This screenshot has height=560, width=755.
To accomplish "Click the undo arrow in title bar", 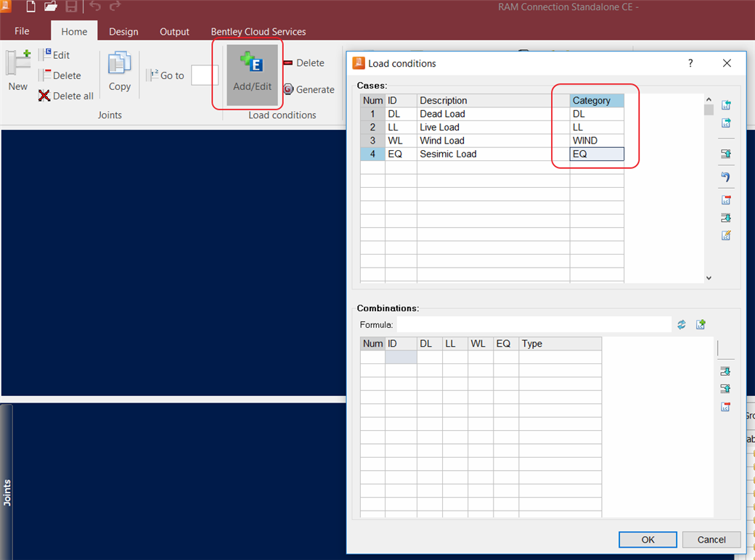I will coord(95,7).
